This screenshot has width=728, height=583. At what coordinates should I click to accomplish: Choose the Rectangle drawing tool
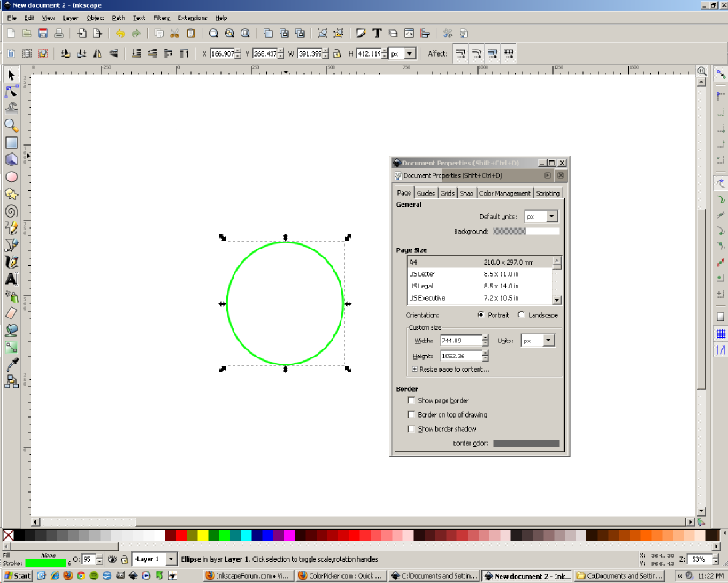11,142
